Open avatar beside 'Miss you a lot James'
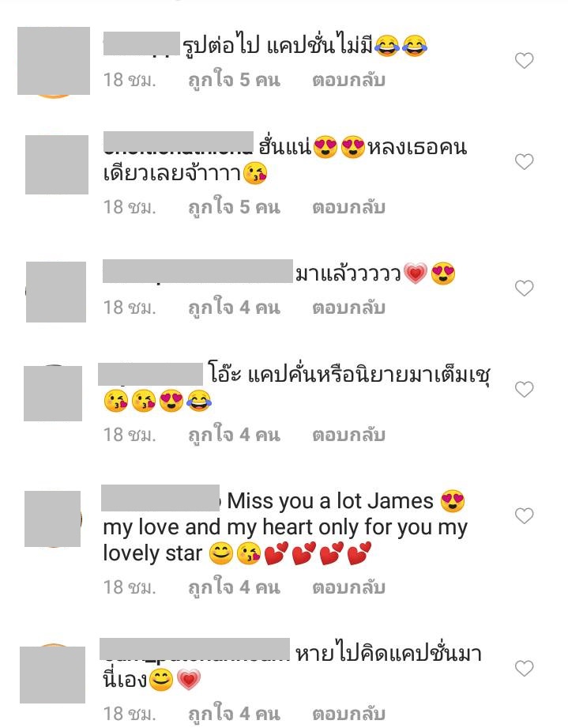568x728 pixels. point(53,519)
